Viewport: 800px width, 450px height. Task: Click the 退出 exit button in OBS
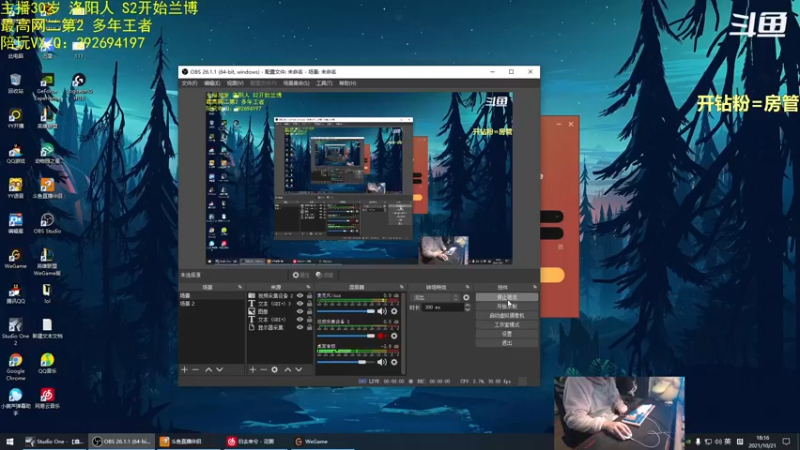[507, 343]
